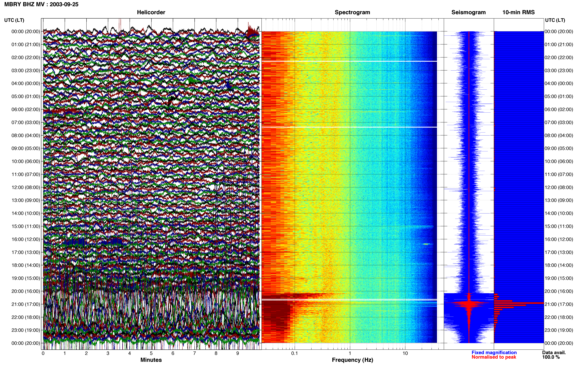Screen dimensions: 588x368
Task: Click left time label 23:00 (19:00)
Action: (x=26, y=330)
